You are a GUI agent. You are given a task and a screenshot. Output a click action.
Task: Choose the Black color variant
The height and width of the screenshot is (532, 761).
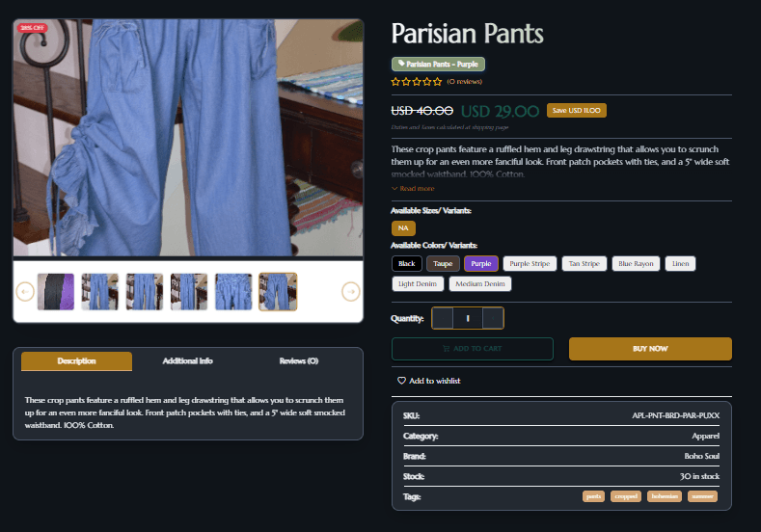pos(407,263)
